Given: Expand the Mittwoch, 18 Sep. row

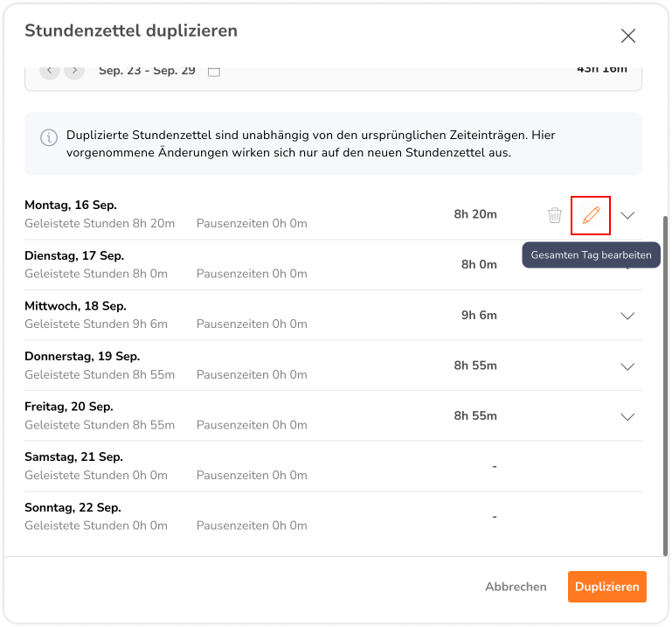Looking at the screenshot, I should 627,316.
